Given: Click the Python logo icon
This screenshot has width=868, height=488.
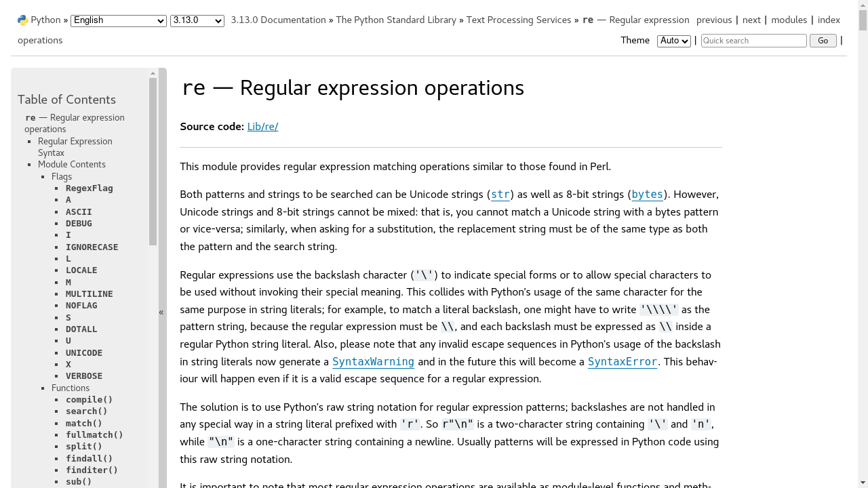Looking at the screenshot, I should [22, 20].
